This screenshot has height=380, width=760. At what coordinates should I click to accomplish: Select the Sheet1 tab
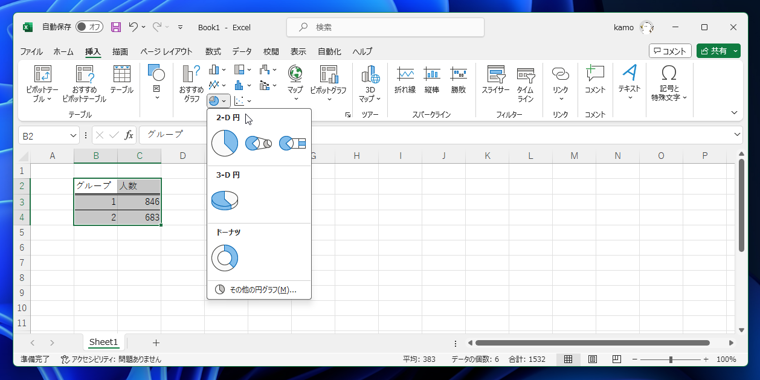tap(103, 342)
